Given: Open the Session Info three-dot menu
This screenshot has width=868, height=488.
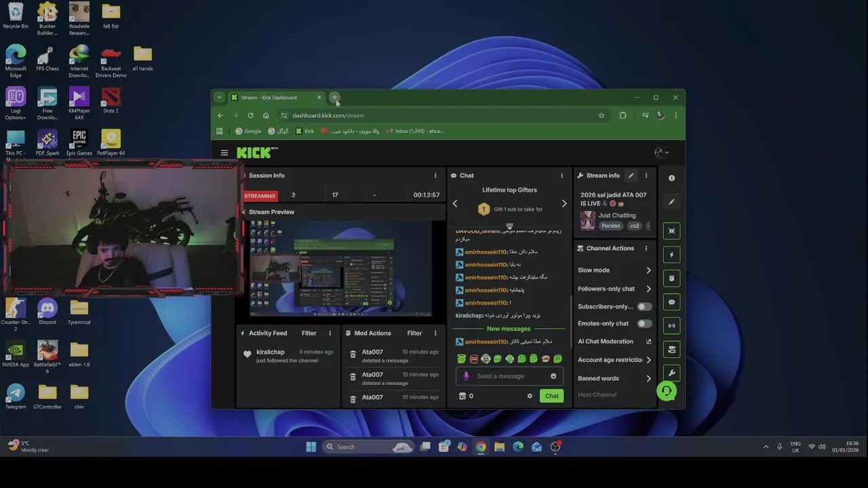Looking at the screenshot, I should point(435,176).
